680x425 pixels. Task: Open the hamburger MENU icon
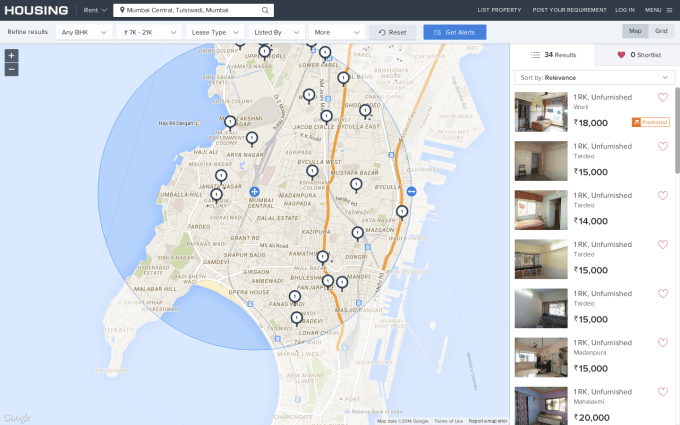(669, 10)
